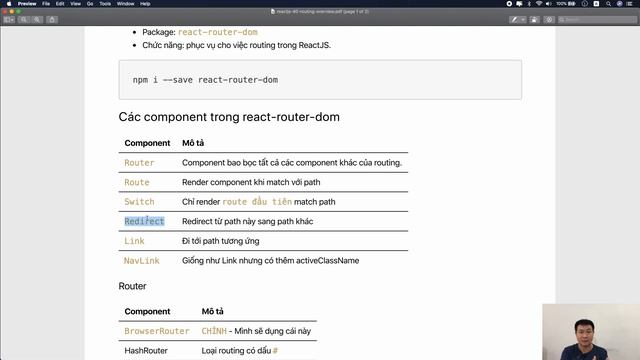
Task: Open Notification Center icon
Action: [630, 4]
